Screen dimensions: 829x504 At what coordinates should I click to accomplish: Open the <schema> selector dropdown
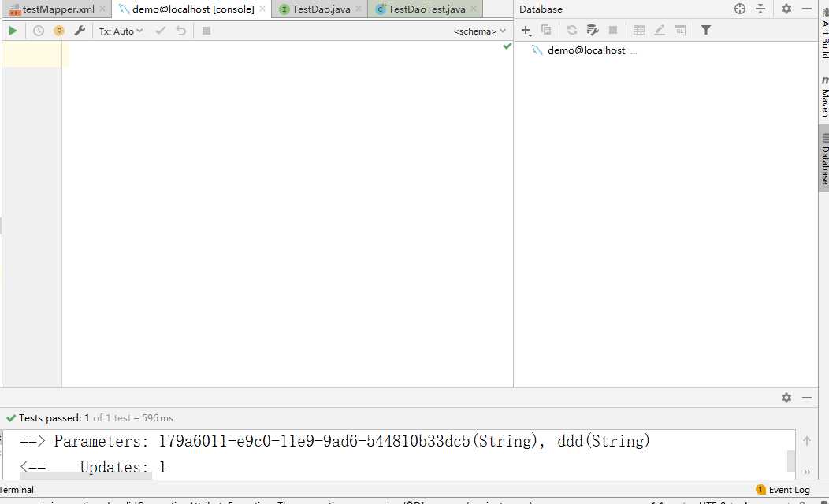click(x=480, y=31)
